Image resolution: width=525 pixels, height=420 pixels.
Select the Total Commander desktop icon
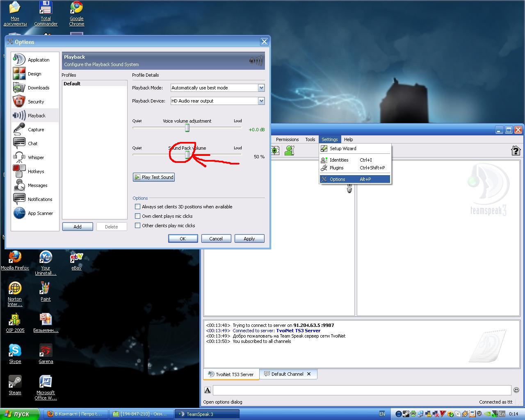(x=46, y=14)
